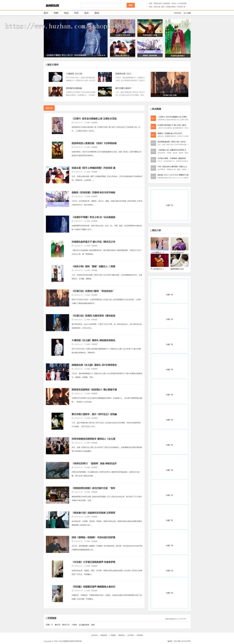Open the 《侏罗纪世界2》 dinosaur article thumbnail

point(57,470)
